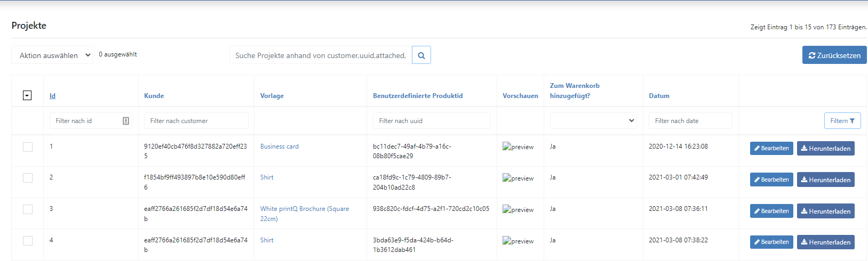Reset the list with Zurücksetzen

tap(834, 55)
